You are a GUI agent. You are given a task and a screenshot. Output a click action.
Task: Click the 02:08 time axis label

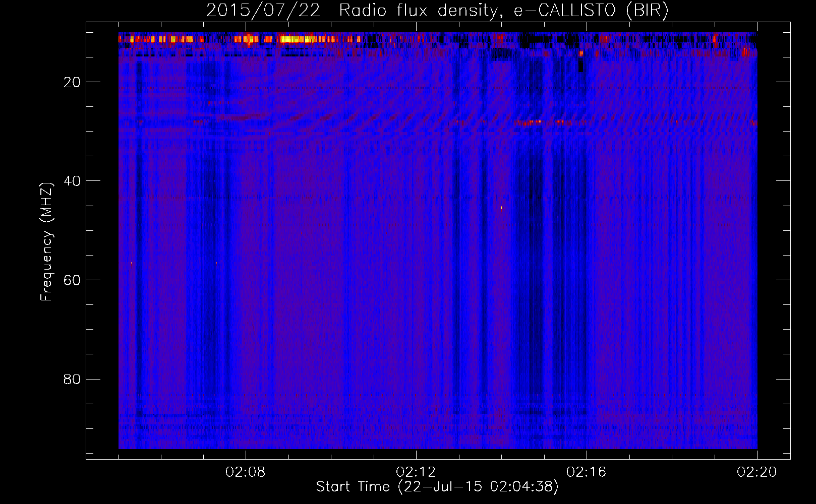(246, 472)
